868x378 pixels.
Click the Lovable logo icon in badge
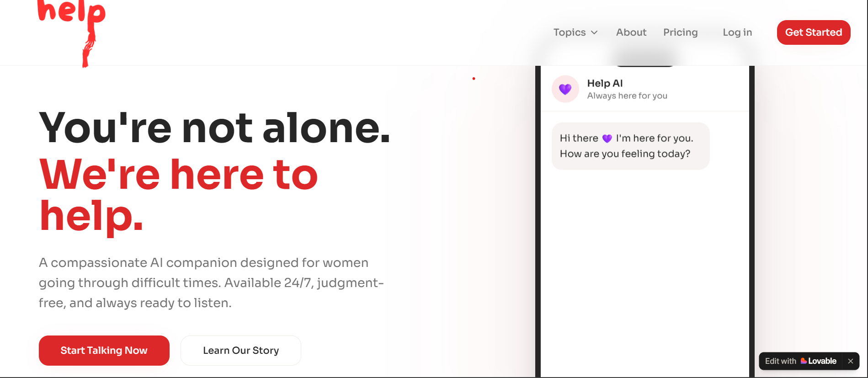[804, 361]
